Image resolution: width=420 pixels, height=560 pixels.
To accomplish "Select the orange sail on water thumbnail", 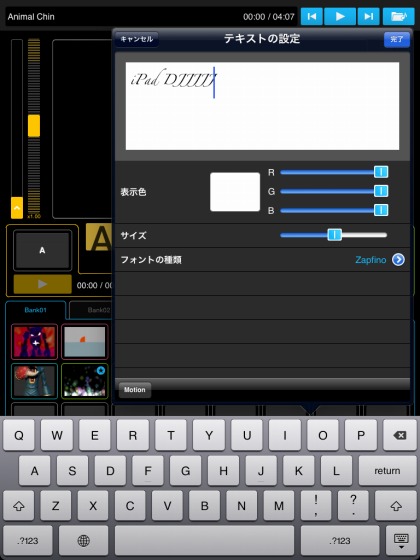I will (x=85, y=342).
